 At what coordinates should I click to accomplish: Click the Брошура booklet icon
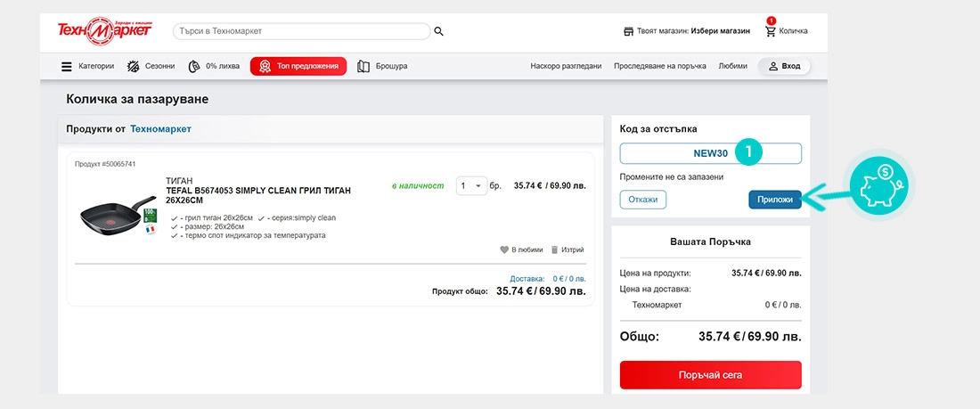(x=363, y=66)
